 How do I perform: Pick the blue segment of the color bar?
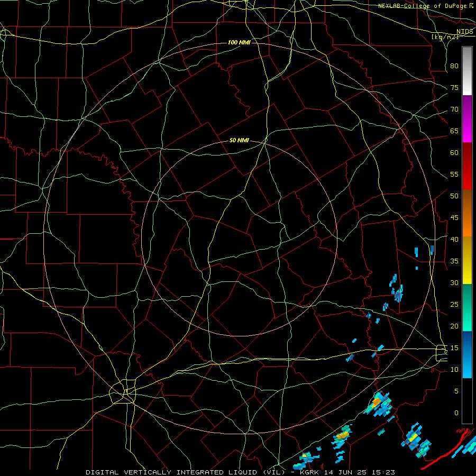pos(467,354)
